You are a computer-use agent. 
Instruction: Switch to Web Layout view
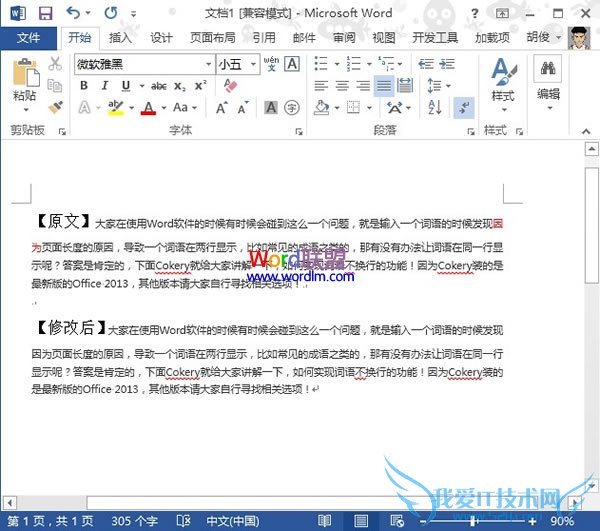point(397,521)
